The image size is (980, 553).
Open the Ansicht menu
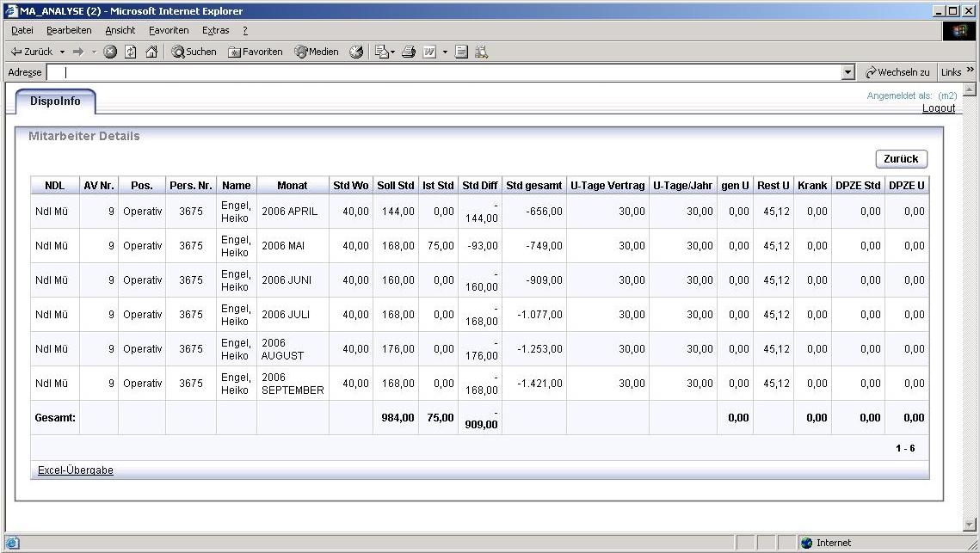(120, 30)
